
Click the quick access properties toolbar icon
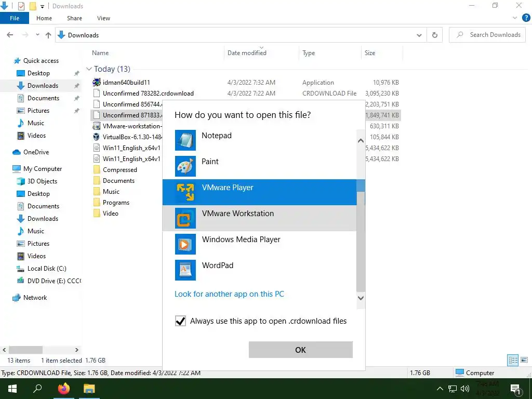[21, 6]
